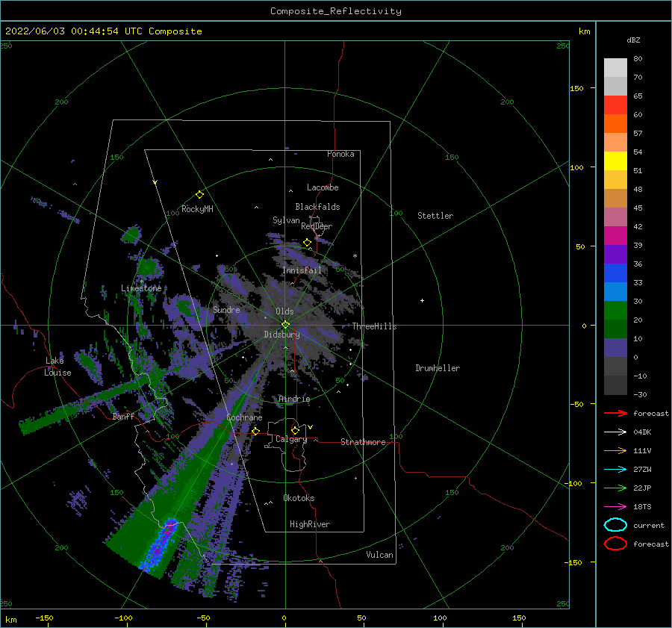Click the Airdrie city label
This screenshot has width=672, height=628.
(294, 399)
